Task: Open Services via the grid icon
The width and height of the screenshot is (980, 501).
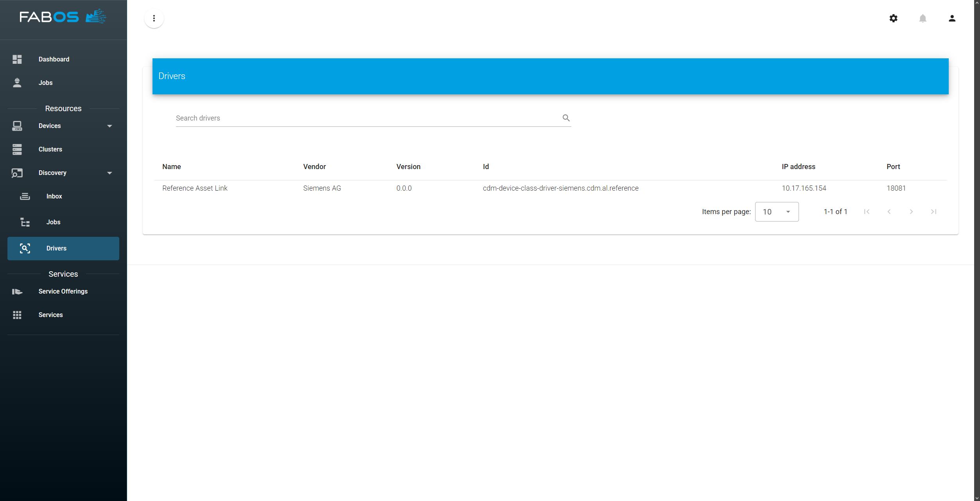Action: tap(17, 315)
